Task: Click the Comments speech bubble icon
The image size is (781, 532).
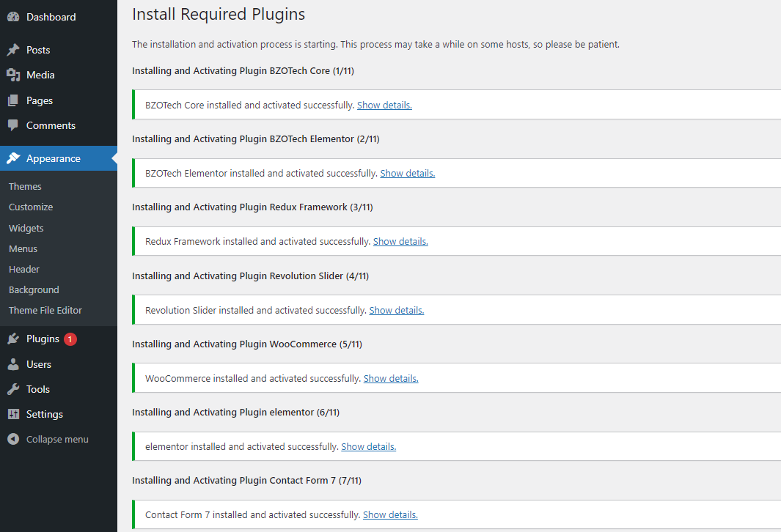Action: (x=13, y=125)
